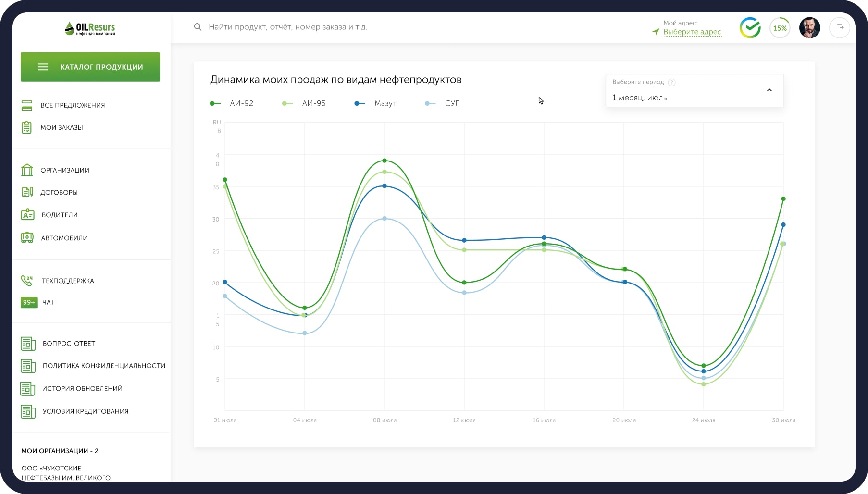Click the 24h tech support phone icon
Viewport: 868px width, 494px height.
click(x=27, y=280)
